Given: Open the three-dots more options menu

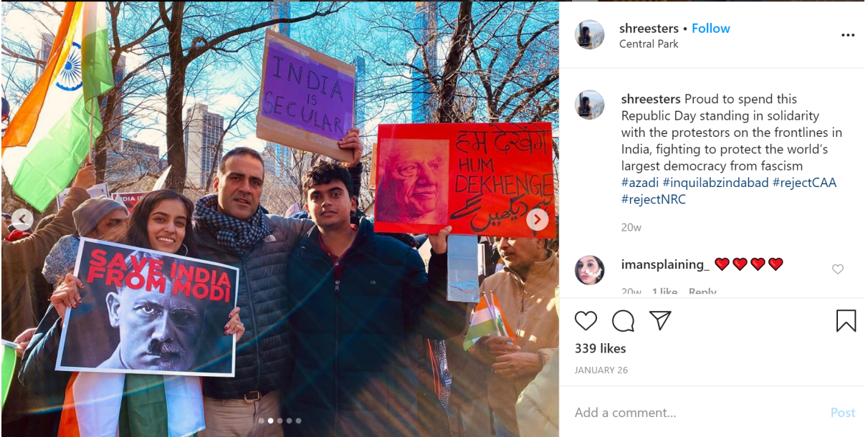Looking at the screenshot, I should [848, 35].
